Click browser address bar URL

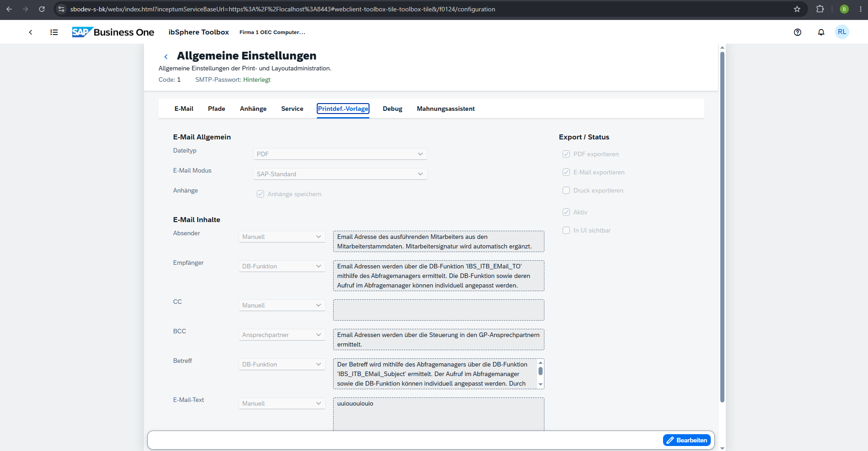[x=283, y=9]
